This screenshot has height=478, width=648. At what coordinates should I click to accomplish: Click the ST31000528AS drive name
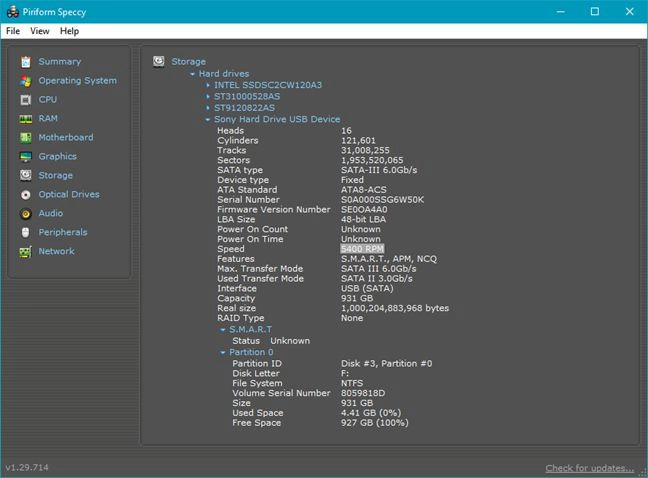(247, 97)
